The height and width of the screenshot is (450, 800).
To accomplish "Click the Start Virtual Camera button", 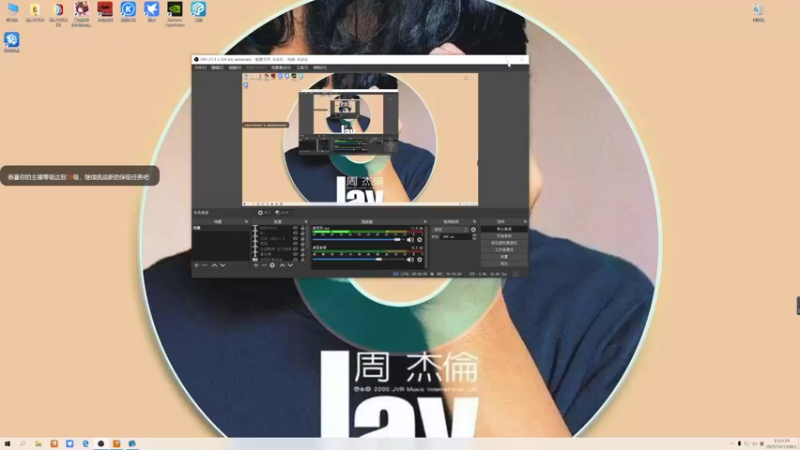I will point(504,242).
